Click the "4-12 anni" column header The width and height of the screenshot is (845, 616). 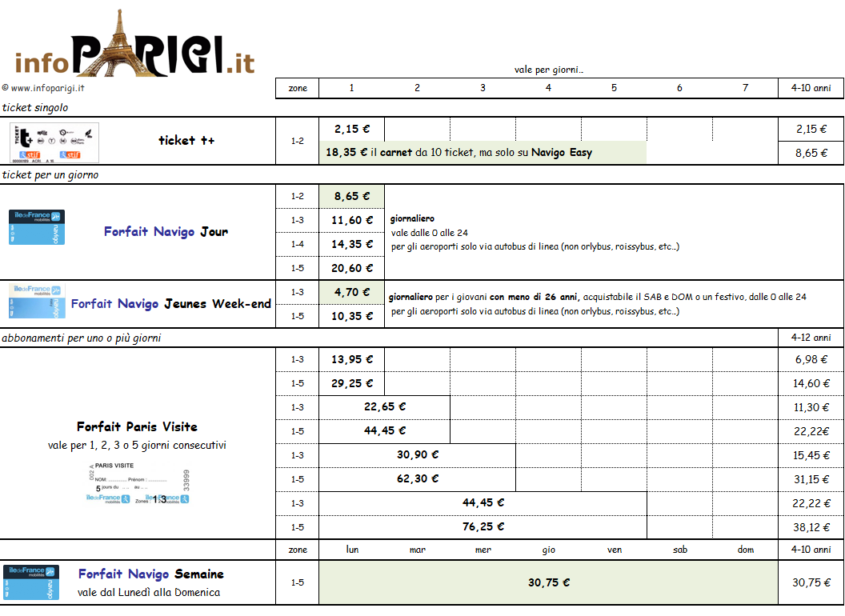pyautogui.click(x=811, y=338)
